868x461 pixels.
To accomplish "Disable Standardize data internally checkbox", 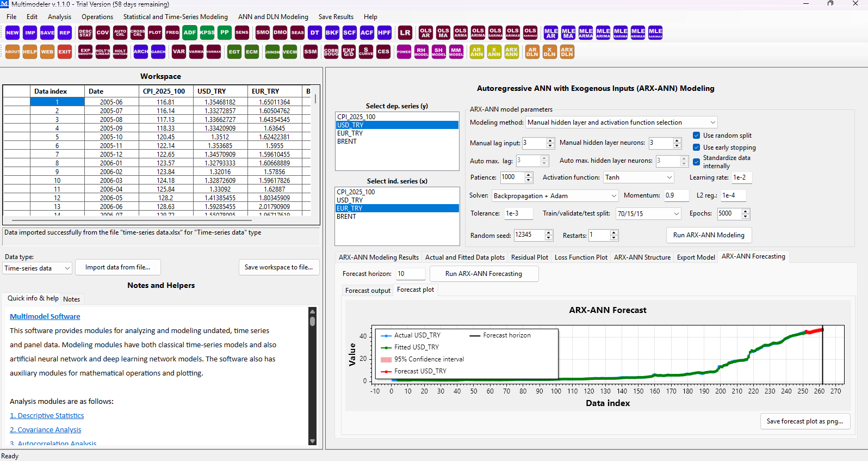I will pyautogui.click(x=696, y=162).
